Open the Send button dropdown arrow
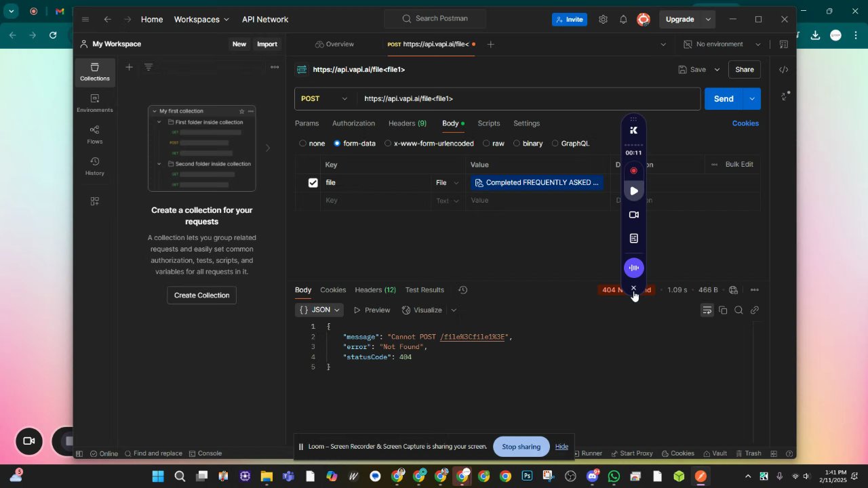Screen dimensions: 868x488 (752, 99)
